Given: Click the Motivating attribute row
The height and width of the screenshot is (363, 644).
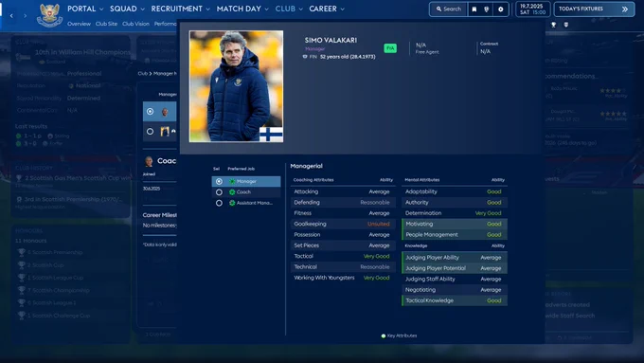Looking at the screenshot, I should (454, 224).
